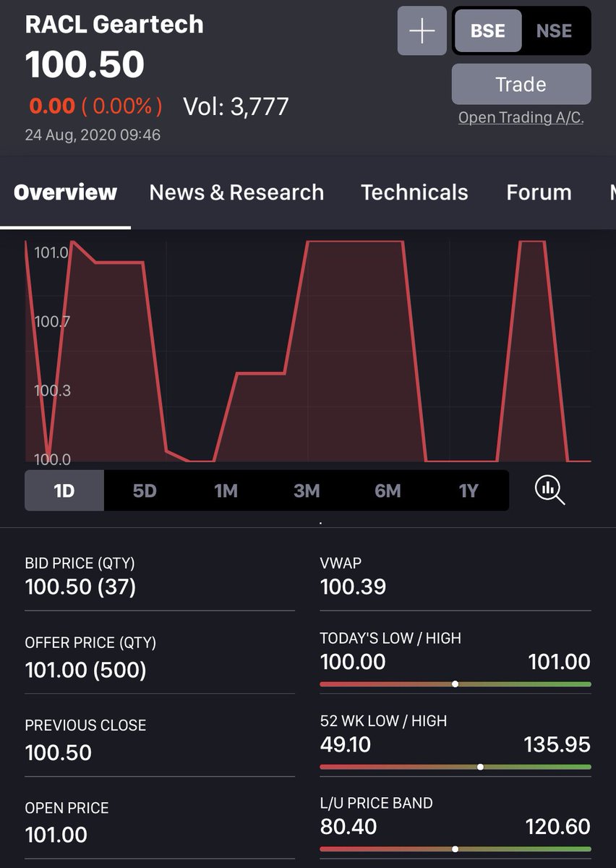Select BSE exchange
The width and height of the screenshot is (616, 868).
[488, 31]
